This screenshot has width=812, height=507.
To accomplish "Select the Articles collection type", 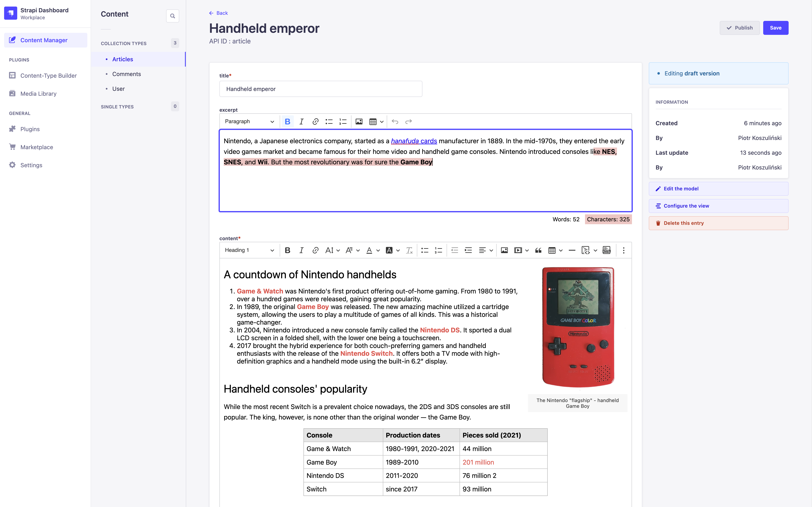I will 123,59.
